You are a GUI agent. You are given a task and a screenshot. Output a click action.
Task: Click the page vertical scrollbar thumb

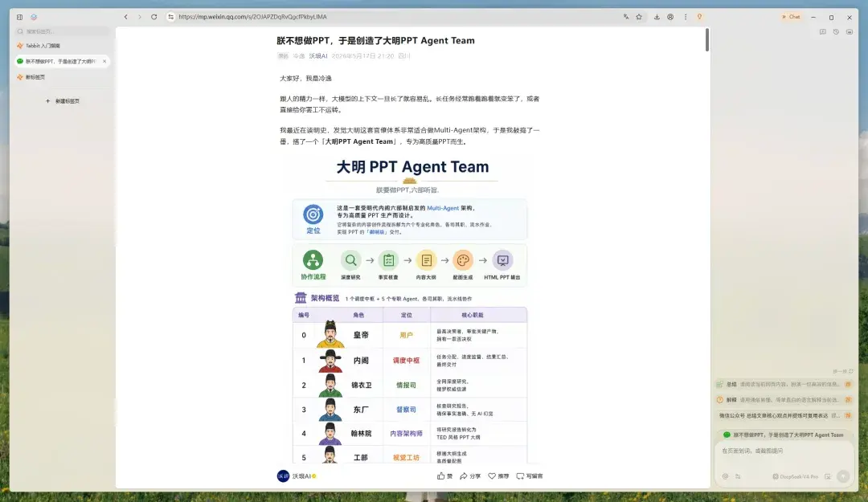pos(707,40)
